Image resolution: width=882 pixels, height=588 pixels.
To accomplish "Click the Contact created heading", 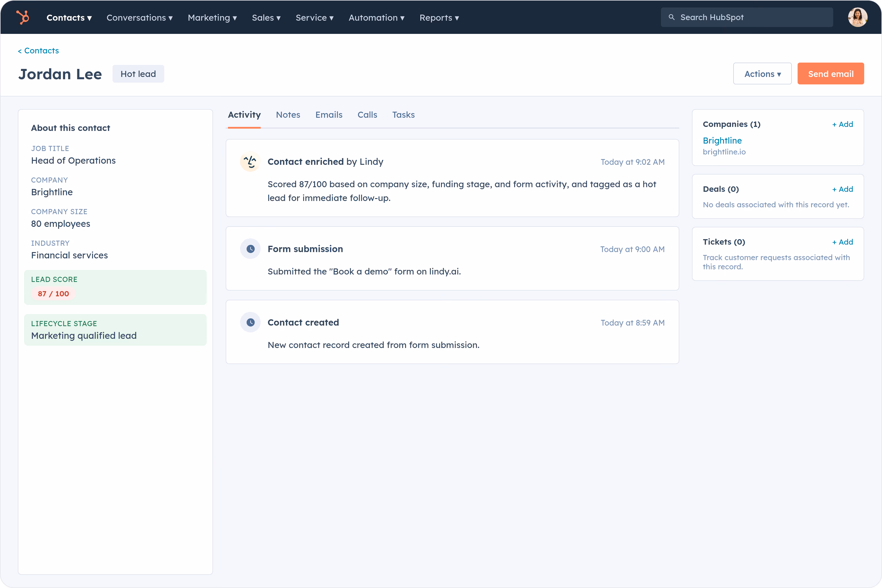I will 303,322.
